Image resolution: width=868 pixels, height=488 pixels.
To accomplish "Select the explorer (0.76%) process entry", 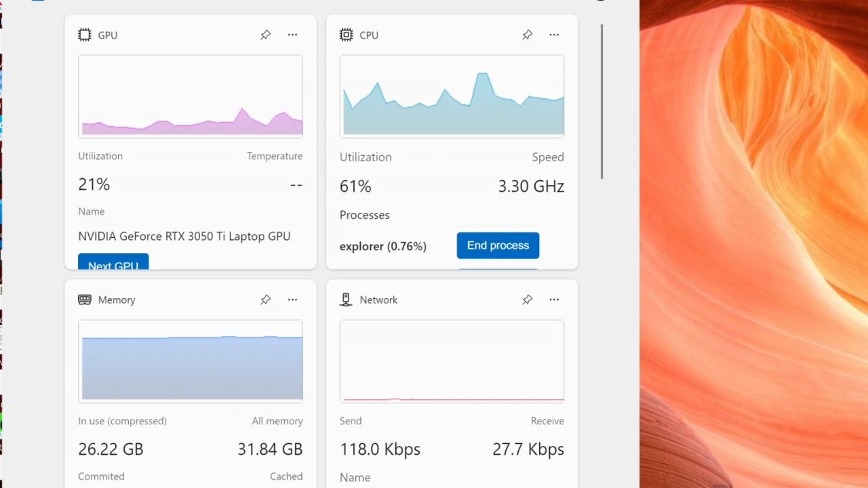I will click(383, 247).
